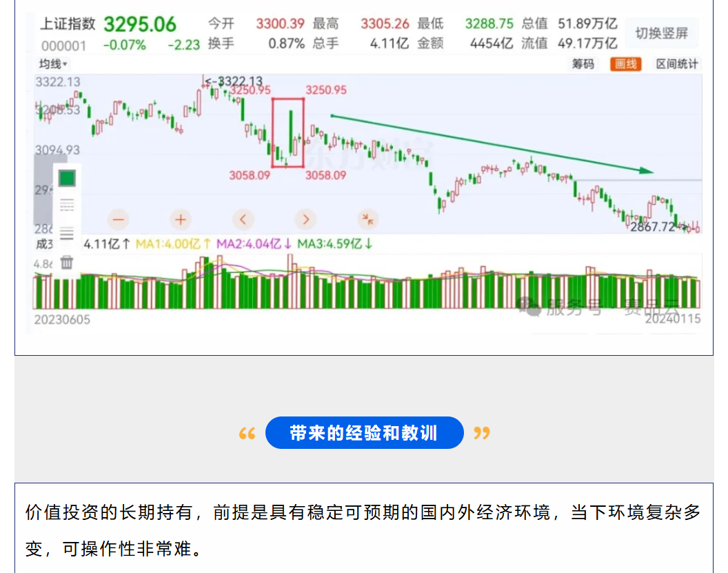The width and height of the screenshot is (728, 573).
Task: Select the dashed line style icon
Action: (67, 205)
